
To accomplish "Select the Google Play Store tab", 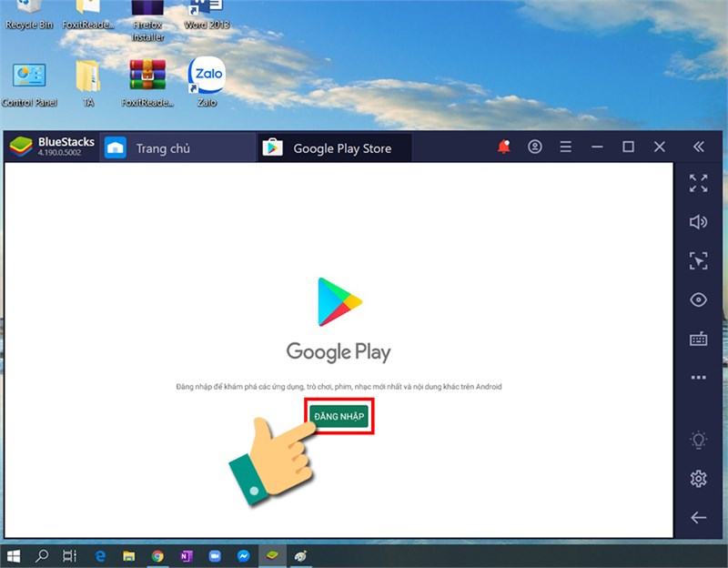I will 334,148.
